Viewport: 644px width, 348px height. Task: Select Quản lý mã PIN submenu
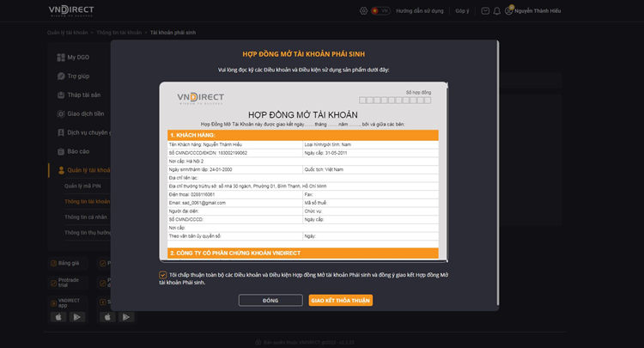click(x=82, y=186)
